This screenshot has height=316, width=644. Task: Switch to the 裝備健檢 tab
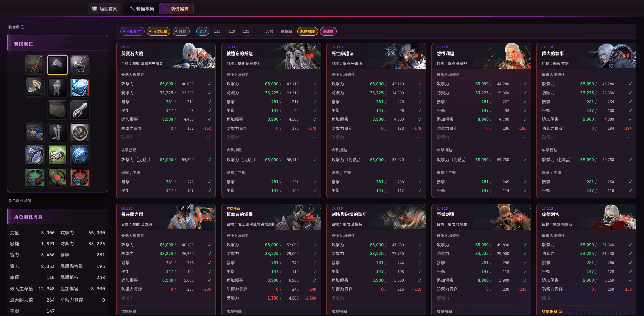(176, 9)
